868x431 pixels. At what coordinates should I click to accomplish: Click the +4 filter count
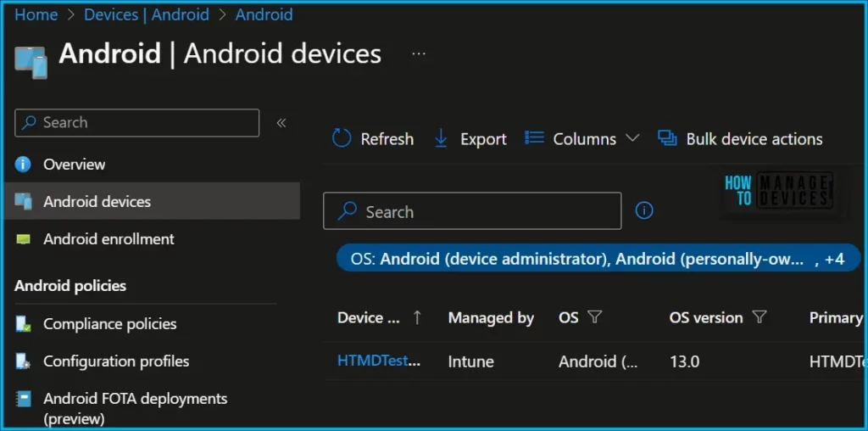pyautogui.click(x=834, y=260)
